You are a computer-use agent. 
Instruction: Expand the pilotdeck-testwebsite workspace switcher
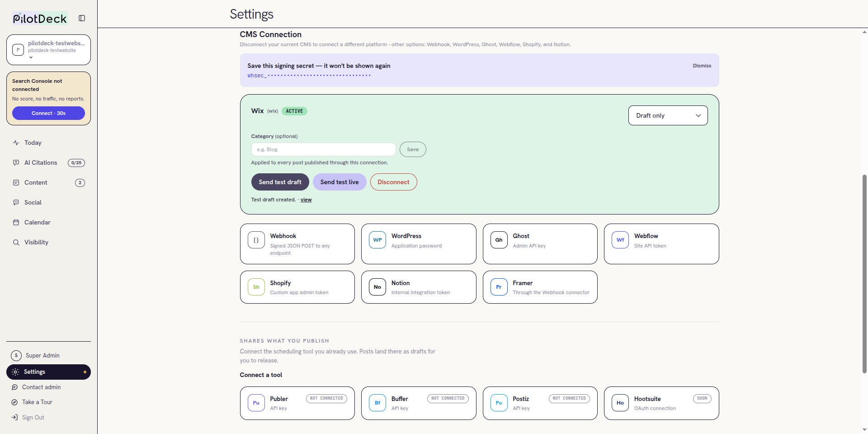tap(48, 50)
